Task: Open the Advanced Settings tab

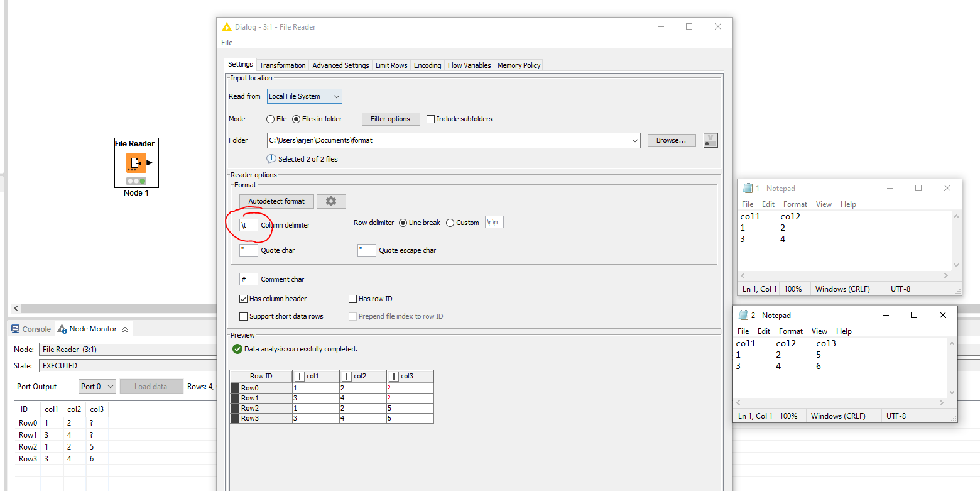Action: click(x=340, y=65)
